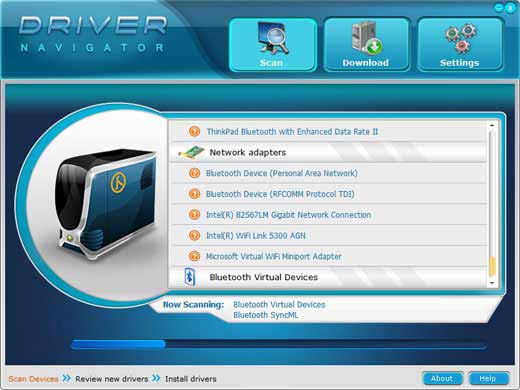Click status icon for Intel 82567LM Gigabit

point(195,215)
